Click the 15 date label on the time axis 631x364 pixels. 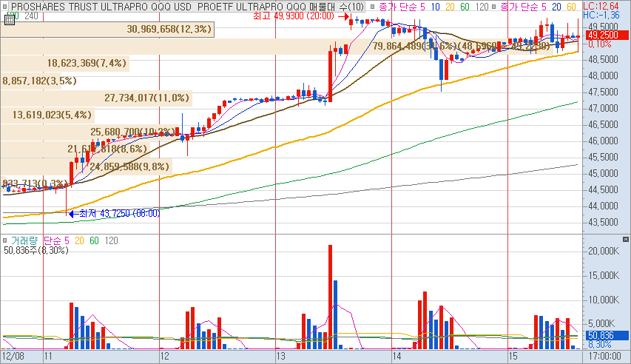(x=513, y=357)
